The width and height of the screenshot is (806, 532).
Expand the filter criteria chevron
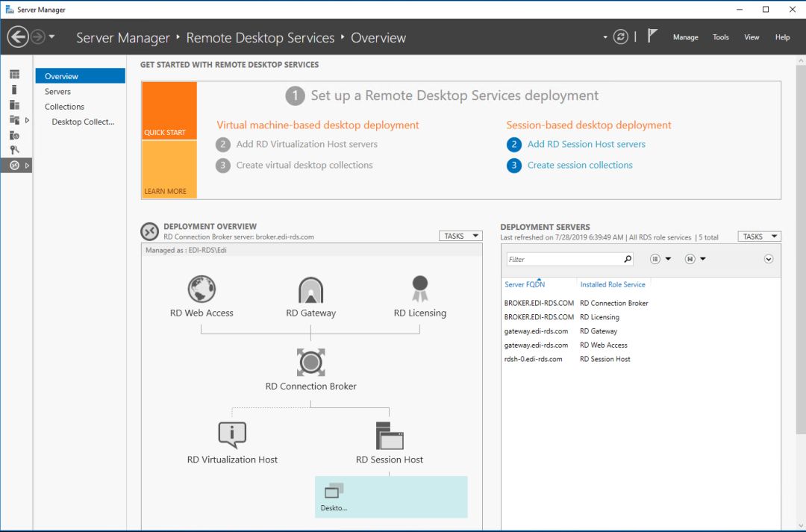(769, 259)
